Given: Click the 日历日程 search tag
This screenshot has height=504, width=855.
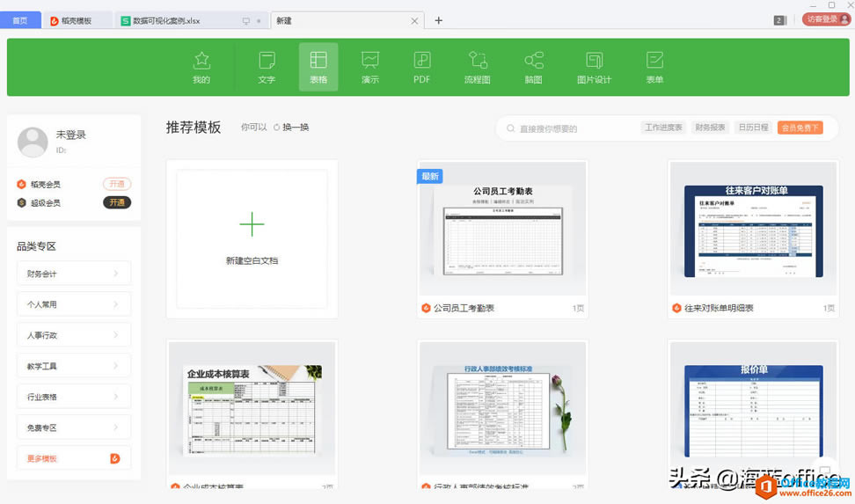Looking at the screenshot, I should pyautogui.click(x=753, y=128).
